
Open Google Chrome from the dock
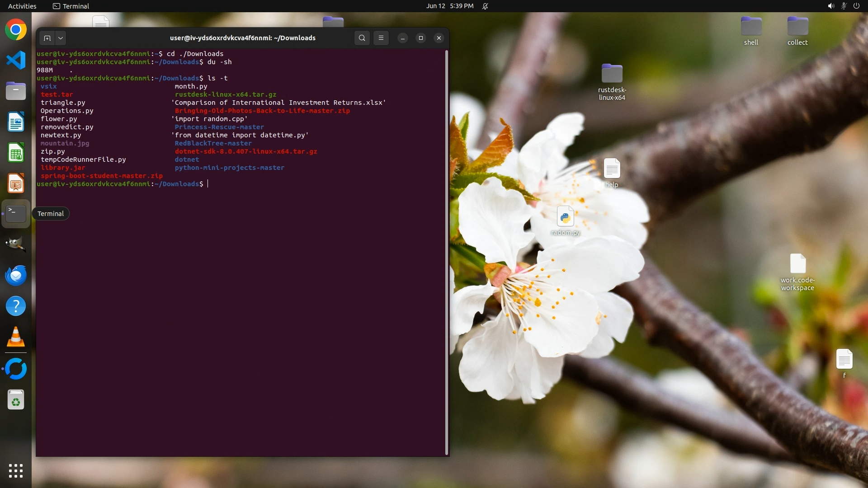click(x=16, y=30)
